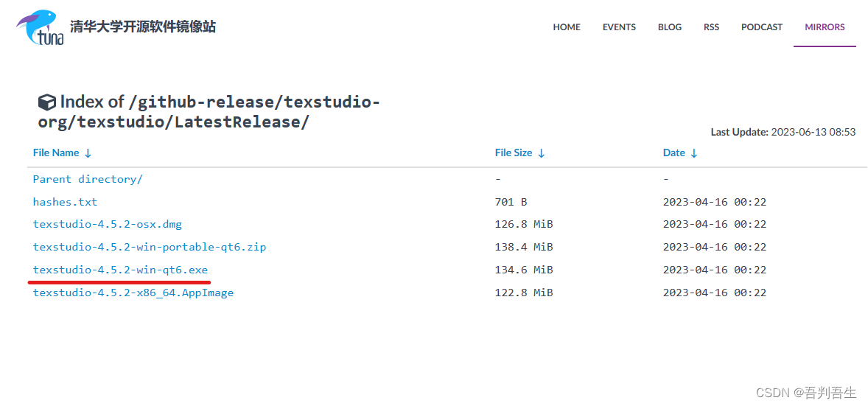Click the TUNA fish logo
The height and width of the screenshot is (406, 868).
40,27
